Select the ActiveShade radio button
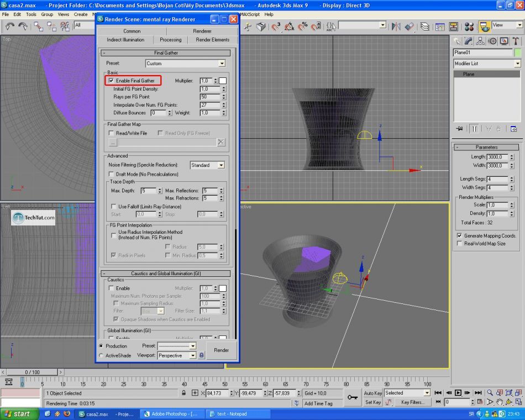 pos(101,355)
